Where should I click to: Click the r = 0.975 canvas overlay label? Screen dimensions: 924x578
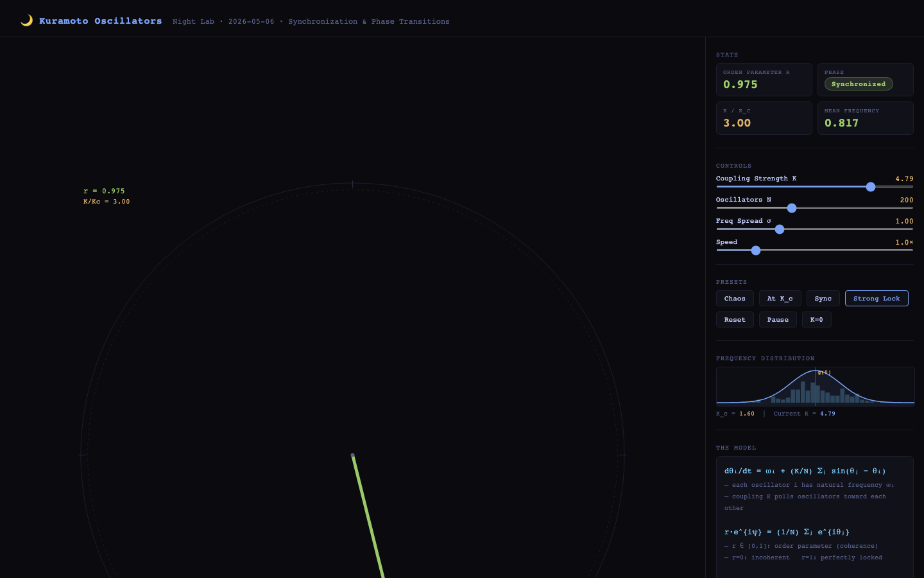[x=104, y=191]
